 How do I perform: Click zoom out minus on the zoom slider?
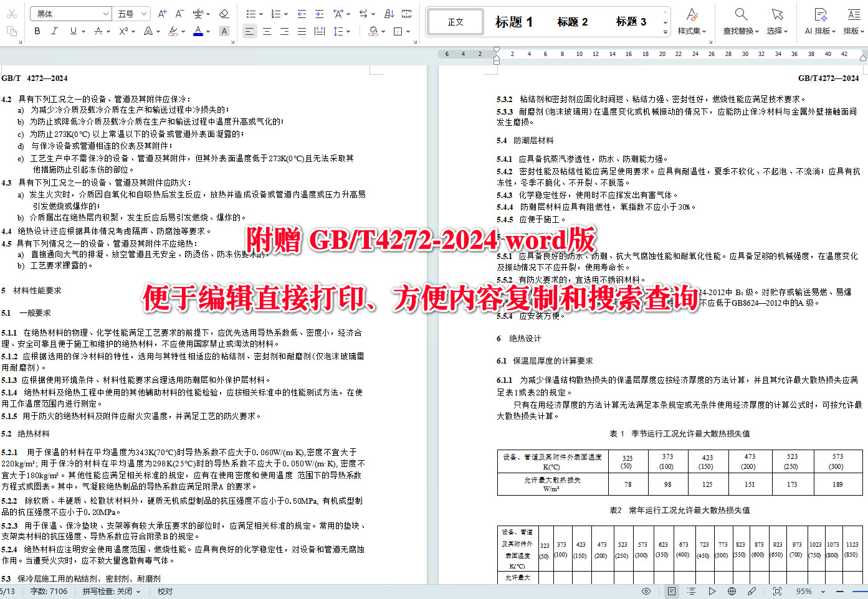pos(839,592)
